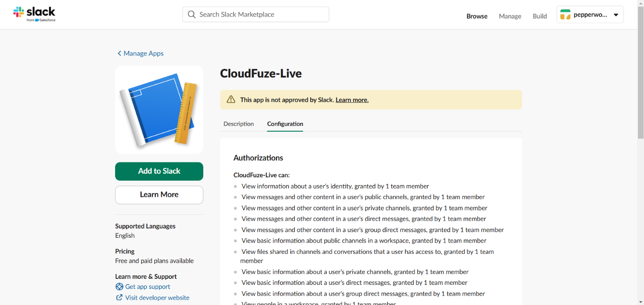
Task: Open the pepperwo workspace dropdown
Action: tap(590, 15)
